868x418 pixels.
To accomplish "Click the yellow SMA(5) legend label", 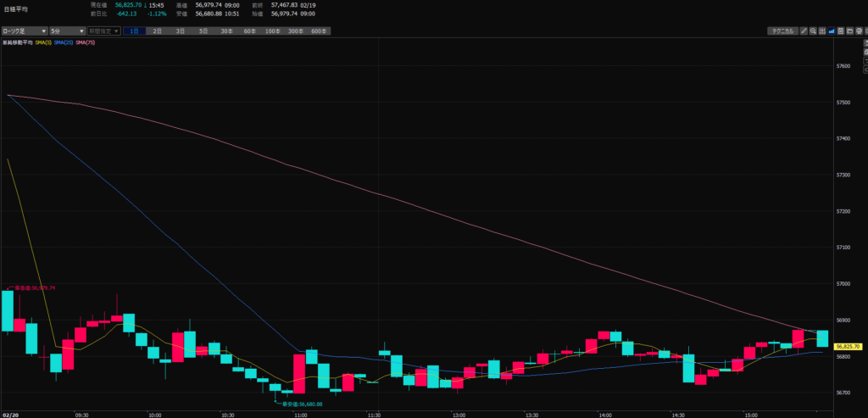I will [43, 42].
